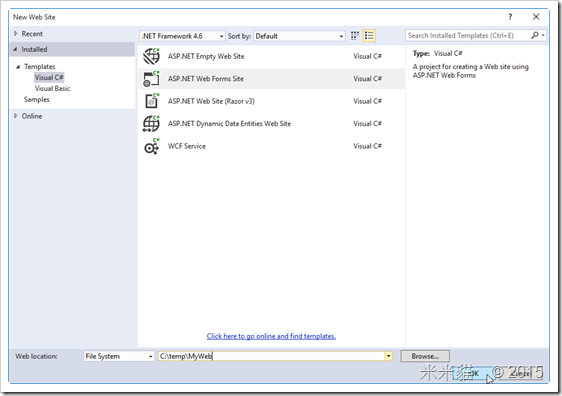Collapse the Installed section arrow
Image resolution: width=562 pixels, height=396 pixels.
tap(15, 49)
